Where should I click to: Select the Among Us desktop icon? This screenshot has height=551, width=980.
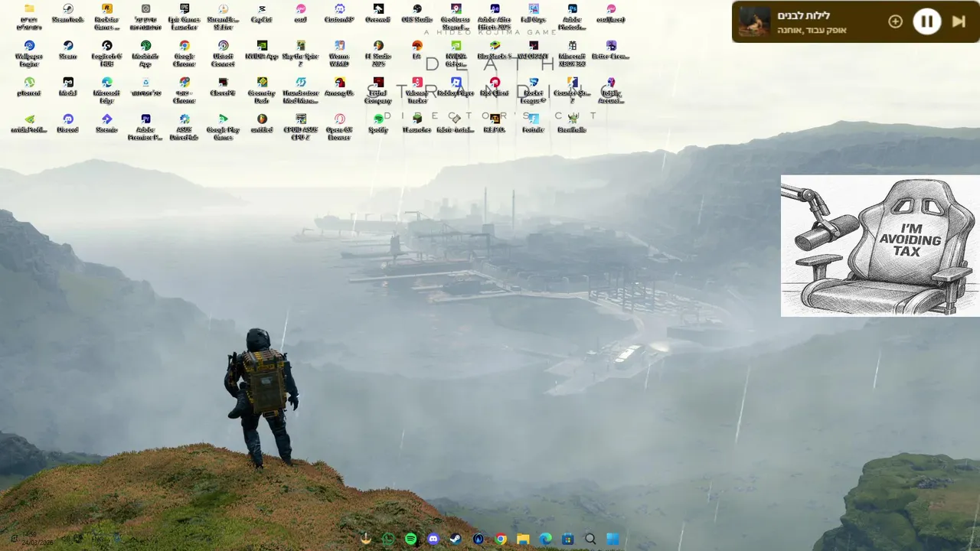339,87
